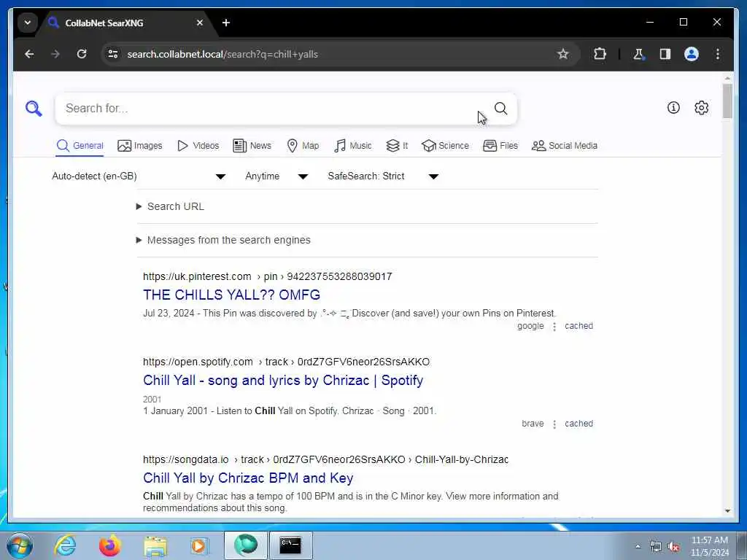Open Chrome extensions puzzle icon
This screenshot has width=747, height=560.
tap(600, 54)
